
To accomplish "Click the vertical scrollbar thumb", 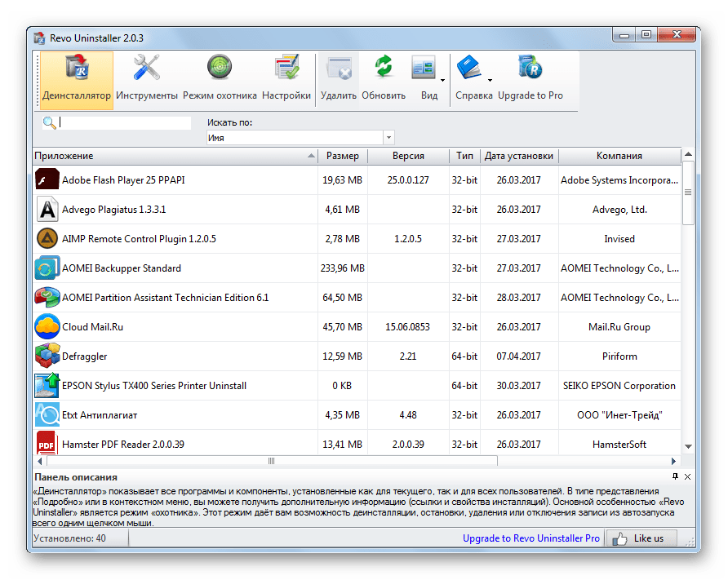I will coord(688,192).
